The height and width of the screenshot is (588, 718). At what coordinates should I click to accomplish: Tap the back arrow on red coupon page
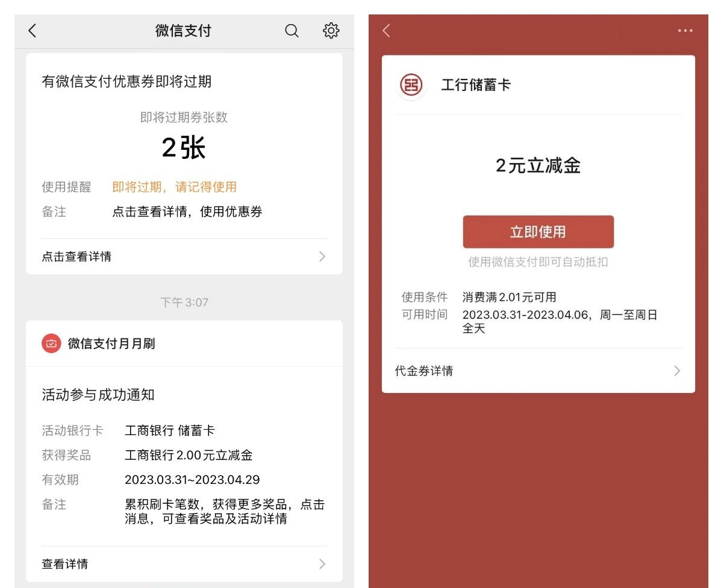tap(387, 31)
